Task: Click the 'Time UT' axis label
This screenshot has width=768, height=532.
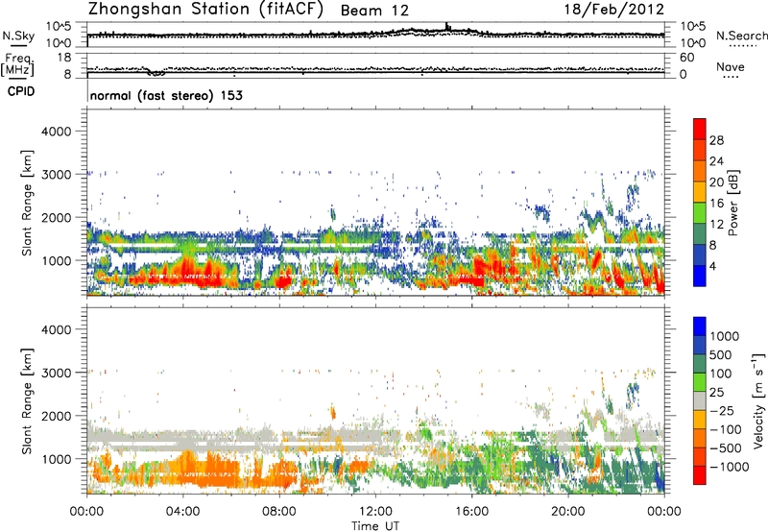Action: 375,526
